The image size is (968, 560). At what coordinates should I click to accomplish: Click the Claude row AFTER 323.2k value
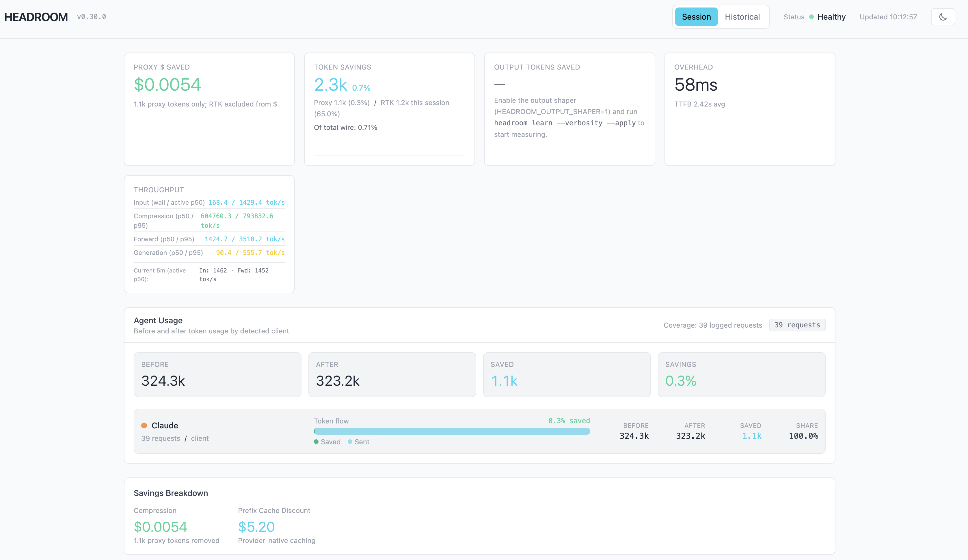coord(690,436)
